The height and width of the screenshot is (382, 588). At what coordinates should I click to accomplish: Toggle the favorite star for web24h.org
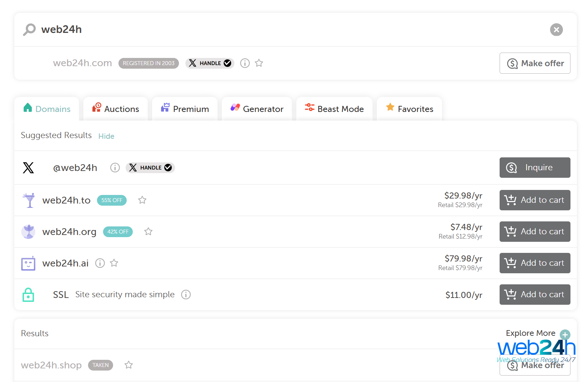(148, 232)
